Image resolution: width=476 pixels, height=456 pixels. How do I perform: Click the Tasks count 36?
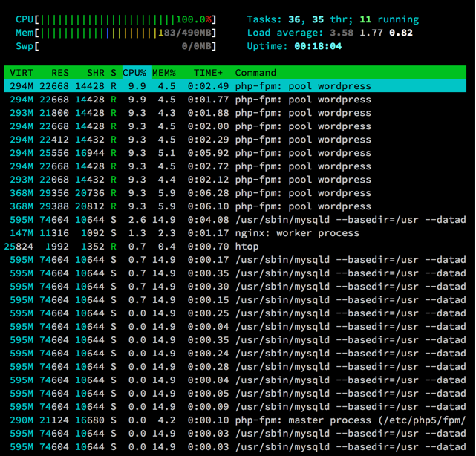[294, 20]
